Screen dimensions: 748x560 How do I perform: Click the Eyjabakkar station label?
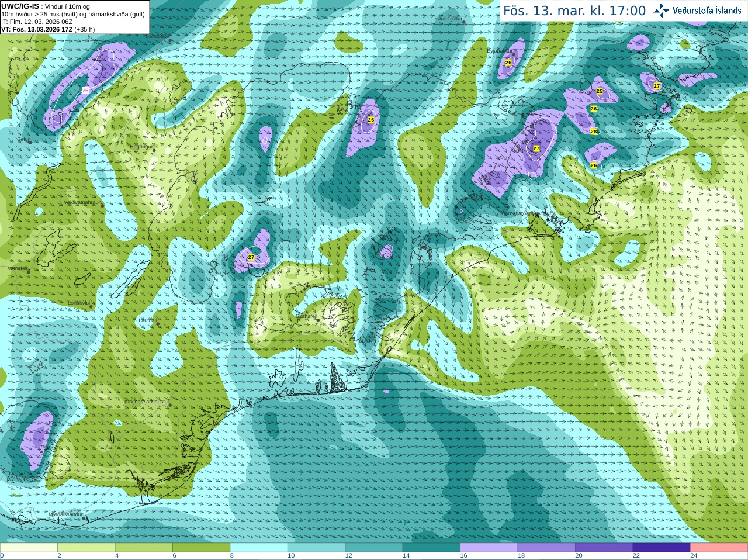click(x=500, y=51)
